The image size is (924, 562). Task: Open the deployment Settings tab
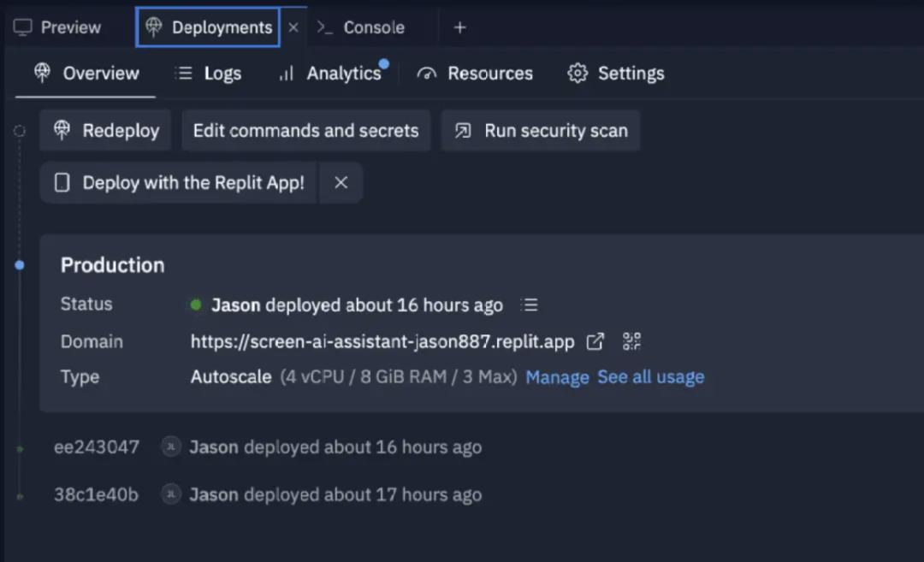click(616, 74)
